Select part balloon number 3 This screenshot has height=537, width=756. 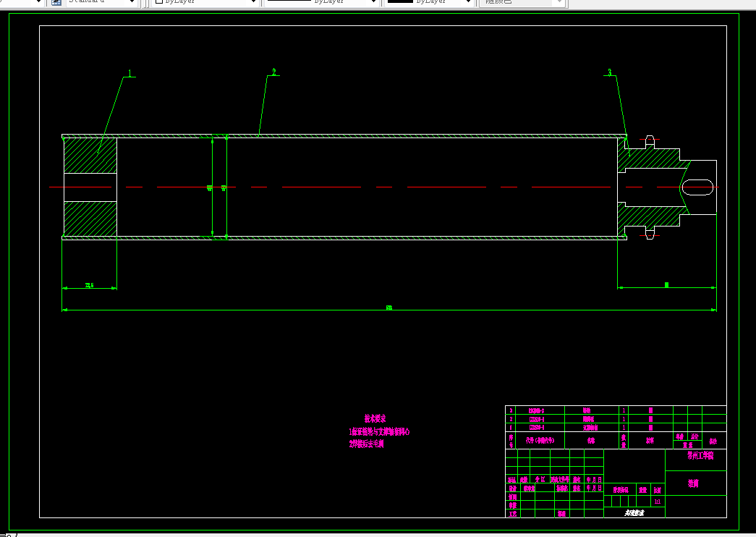(x=609, y=72)
